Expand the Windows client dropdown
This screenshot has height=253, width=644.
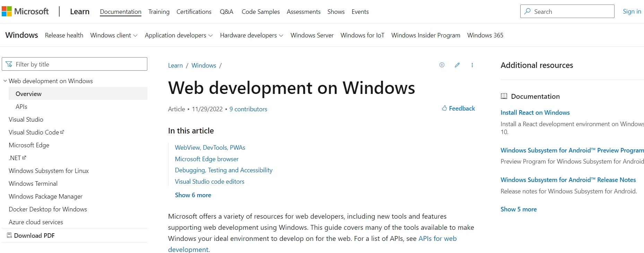[x=114, y=35]
